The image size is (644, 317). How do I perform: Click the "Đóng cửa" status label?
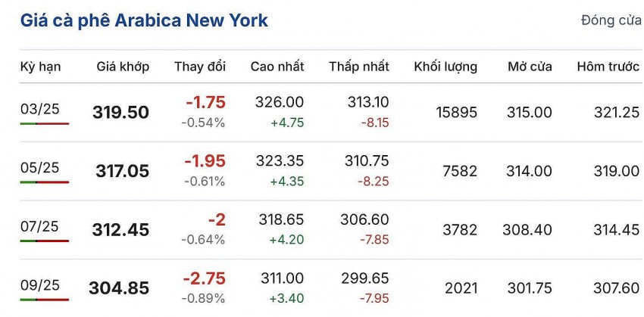point(611,20)
